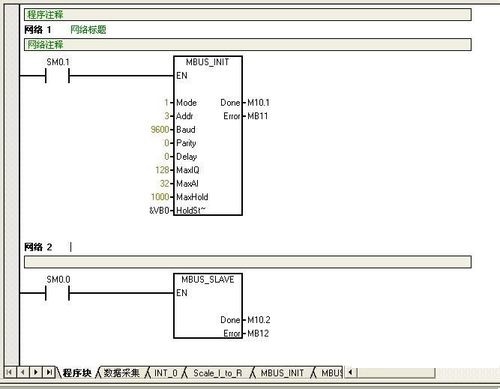Select the SM0.0 contact in network 2
Screen dimensions: 500x389
(x=57, y=293)
